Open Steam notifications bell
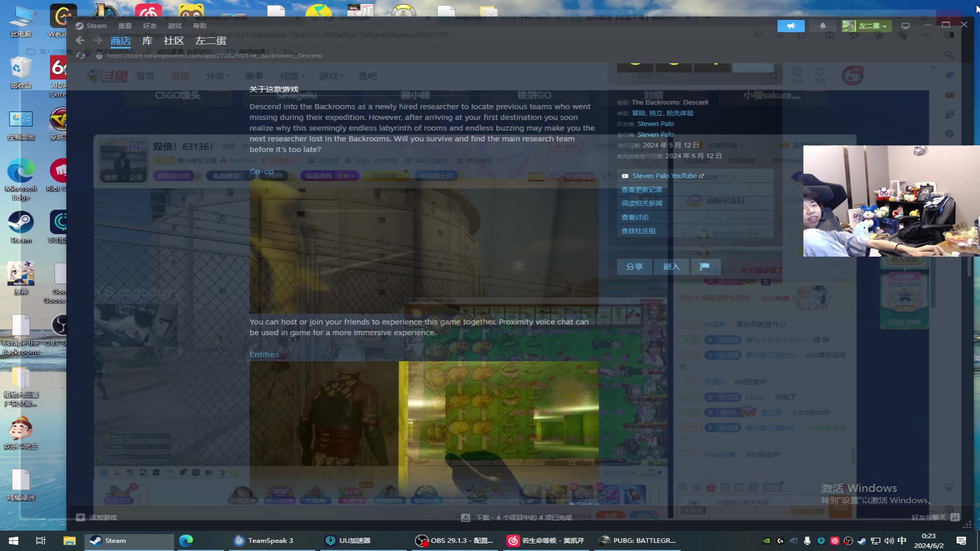Screen dimensions: 980x551 [823, 26]
